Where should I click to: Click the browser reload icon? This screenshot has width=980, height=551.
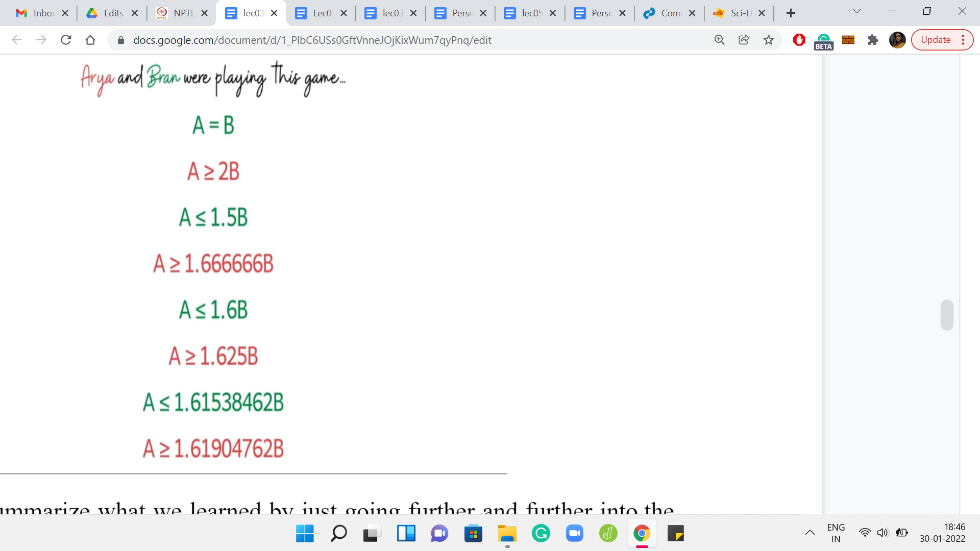pos(66,40)
